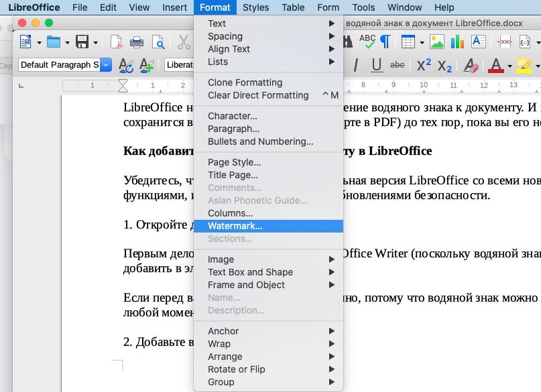The height and width of the screenshot is (392, 541).
Task: Export directly as PDF icon
Action: coord(116,42)
